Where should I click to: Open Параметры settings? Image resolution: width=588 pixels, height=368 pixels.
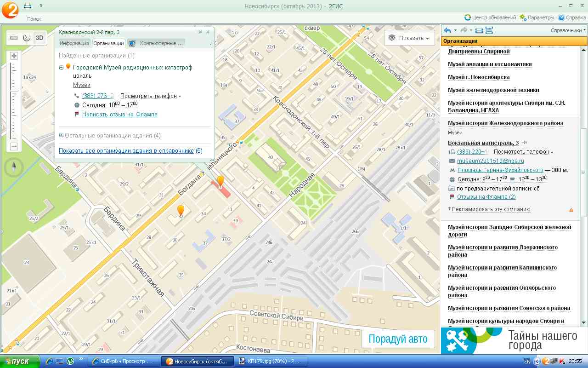point(537,17)
